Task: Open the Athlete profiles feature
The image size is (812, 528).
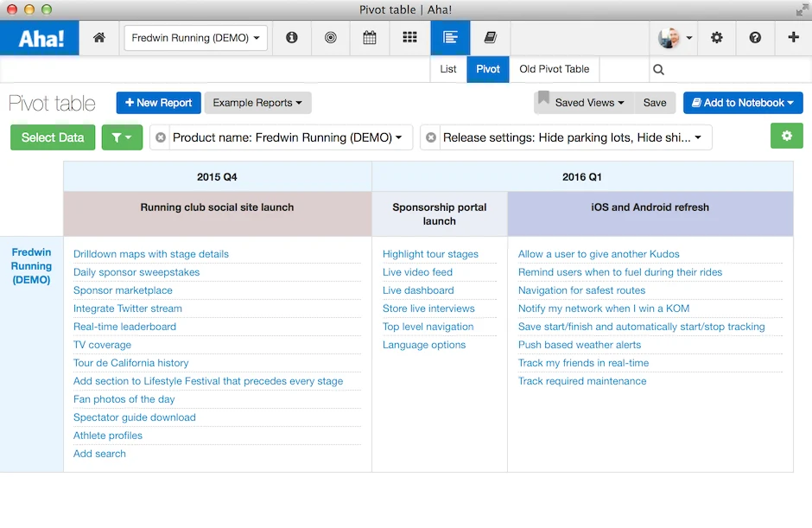Action: point(108,436)
